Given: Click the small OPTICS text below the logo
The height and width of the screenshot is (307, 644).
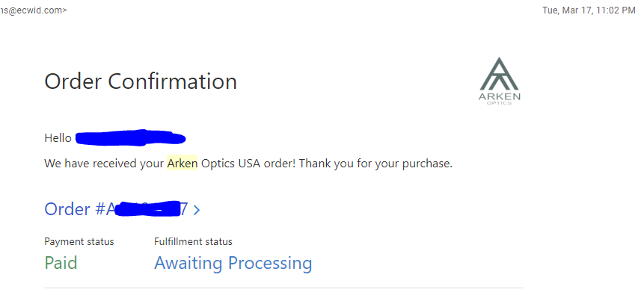Looking at the screenshot, I should click(500, 103).
